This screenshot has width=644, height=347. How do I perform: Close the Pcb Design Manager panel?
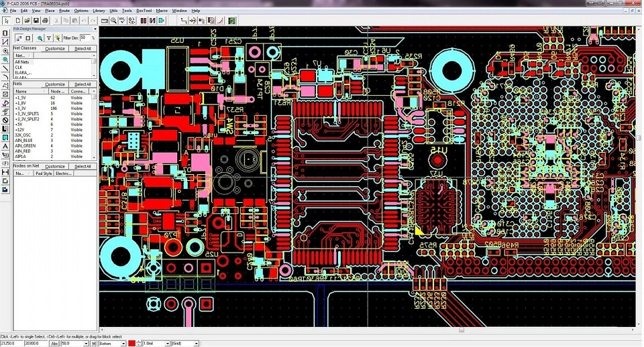[95, 29]
